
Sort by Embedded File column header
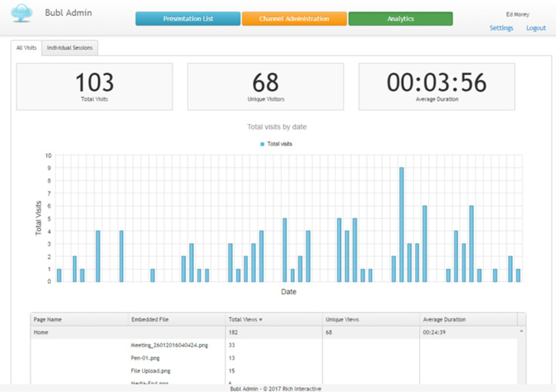[177, 319]
